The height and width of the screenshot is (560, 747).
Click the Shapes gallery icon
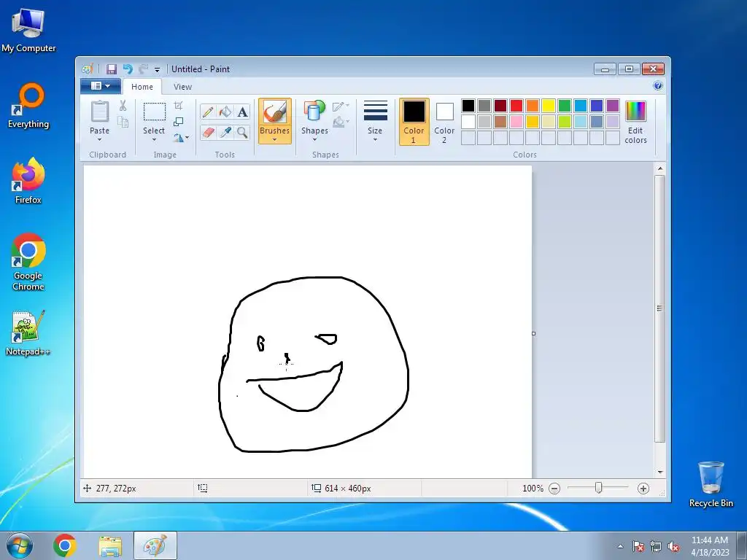click(x=314, y=111)
